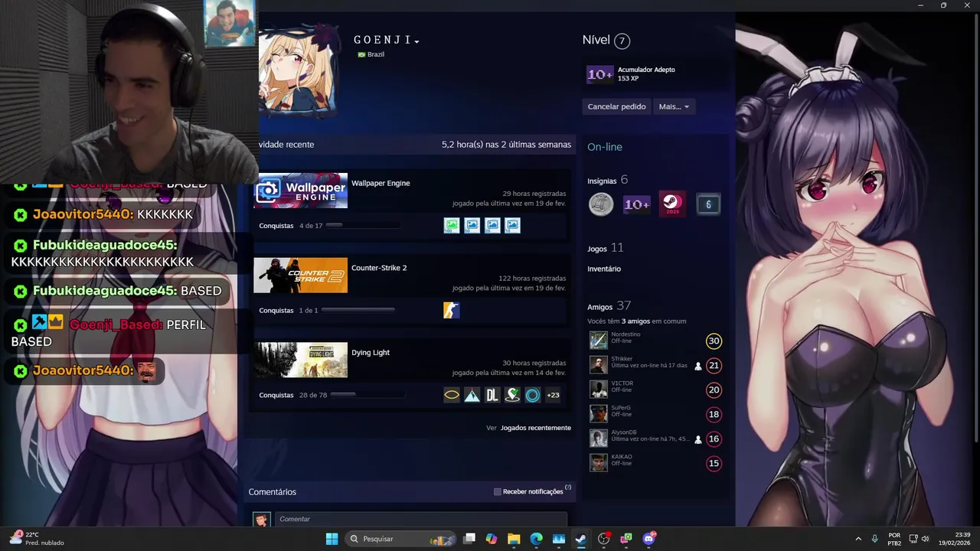Click the level 30 friend badge
The height and width of the screenshot is (551, 980).
[714, 341]
